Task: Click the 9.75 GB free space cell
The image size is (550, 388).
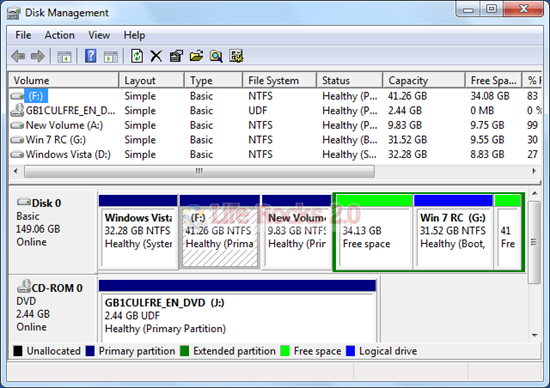Action: 487,125
